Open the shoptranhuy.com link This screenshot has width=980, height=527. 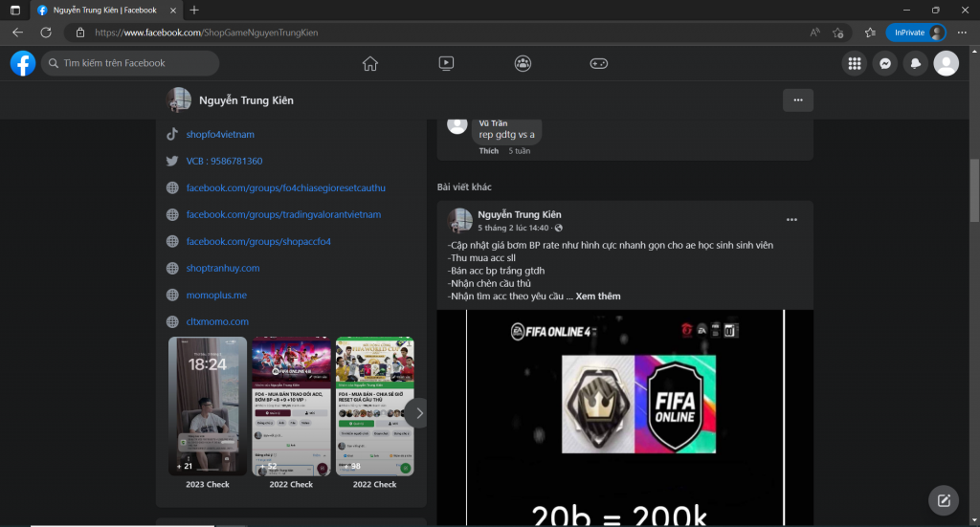coord(223,269)
